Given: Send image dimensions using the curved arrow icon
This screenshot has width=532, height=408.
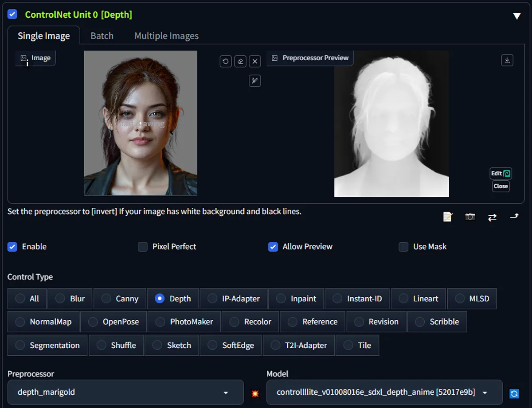Looking at the screenshot, I should [x=514, y=217].
